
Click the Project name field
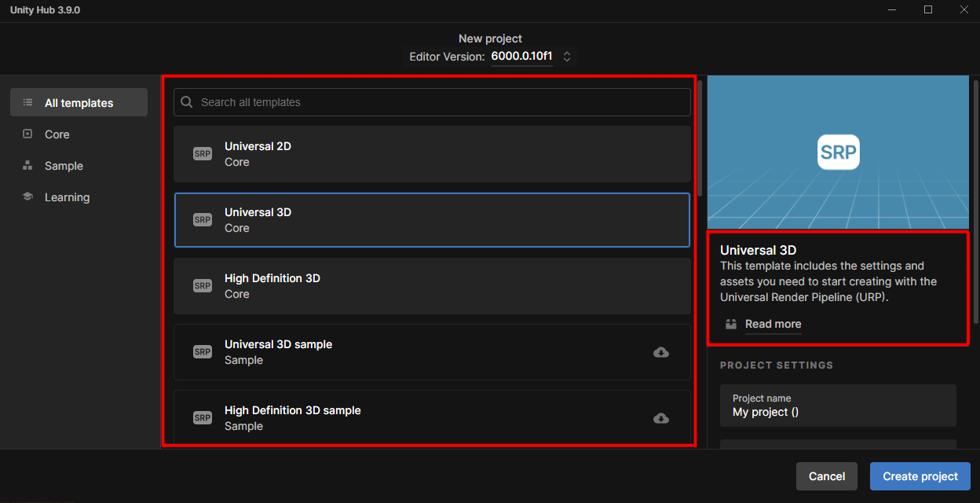click(x=838, y=406)
